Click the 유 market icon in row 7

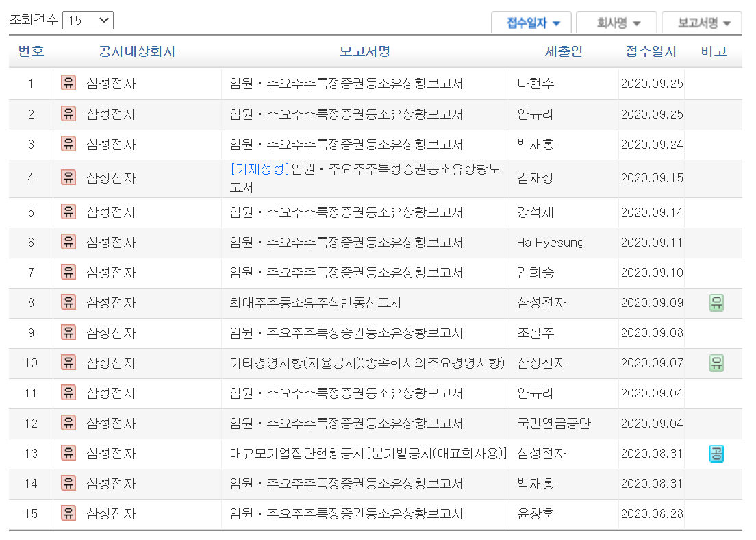[x=68, y=272]
